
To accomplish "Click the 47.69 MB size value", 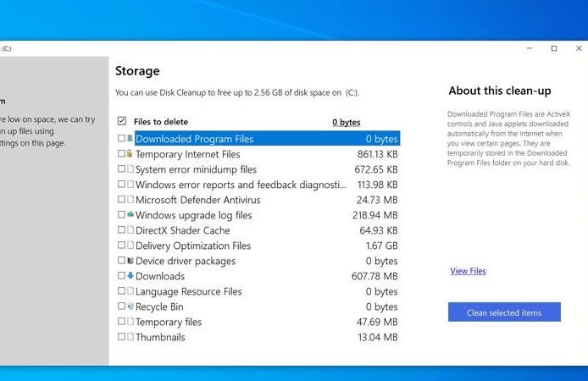I will point(377,322).
